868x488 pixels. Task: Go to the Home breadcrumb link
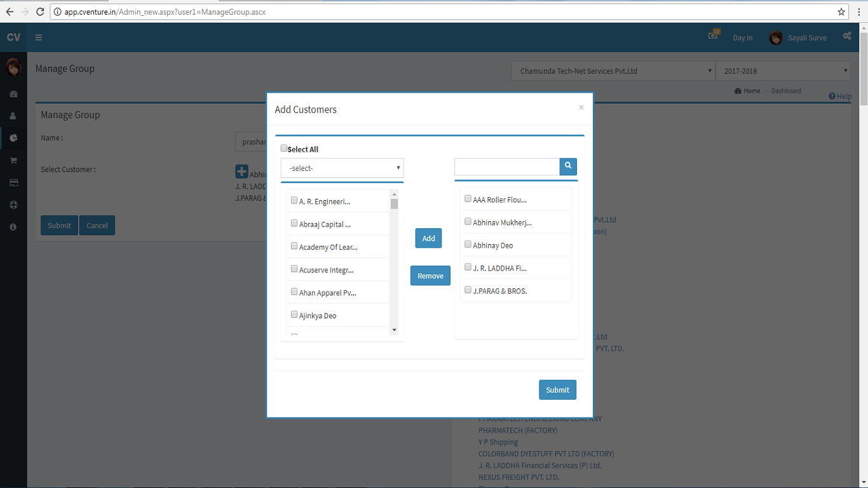pyautogui.click(x=747, y=91)
